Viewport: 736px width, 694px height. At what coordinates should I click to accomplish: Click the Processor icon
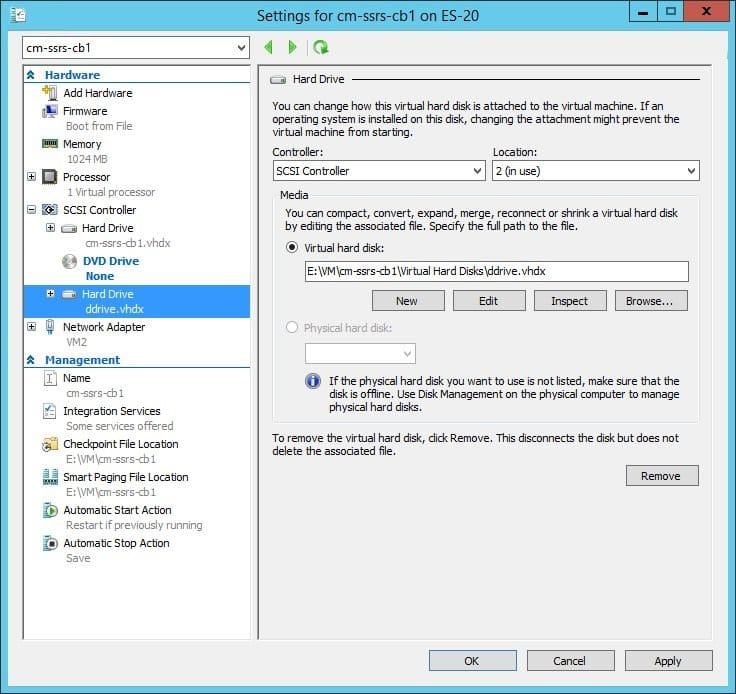coord(50,177)
